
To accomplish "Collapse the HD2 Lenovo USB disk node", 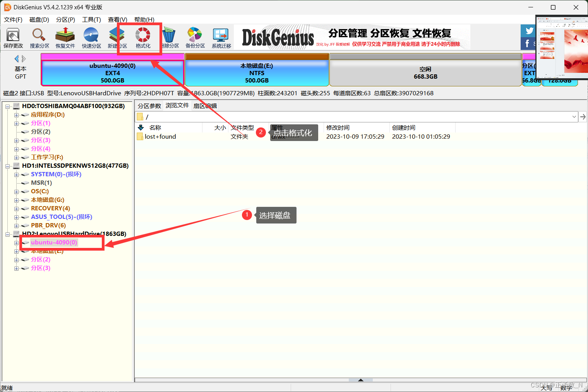I will click(7, 234).
